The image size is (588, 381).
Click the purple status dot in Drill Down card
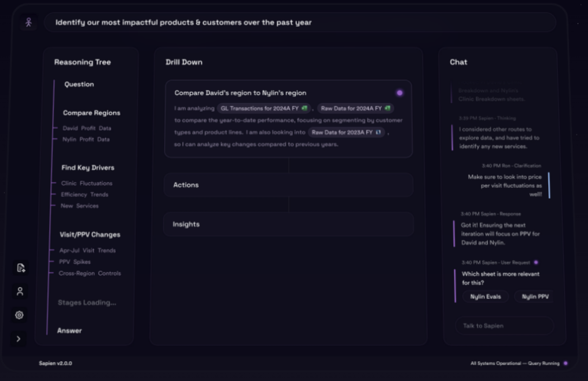399,93
